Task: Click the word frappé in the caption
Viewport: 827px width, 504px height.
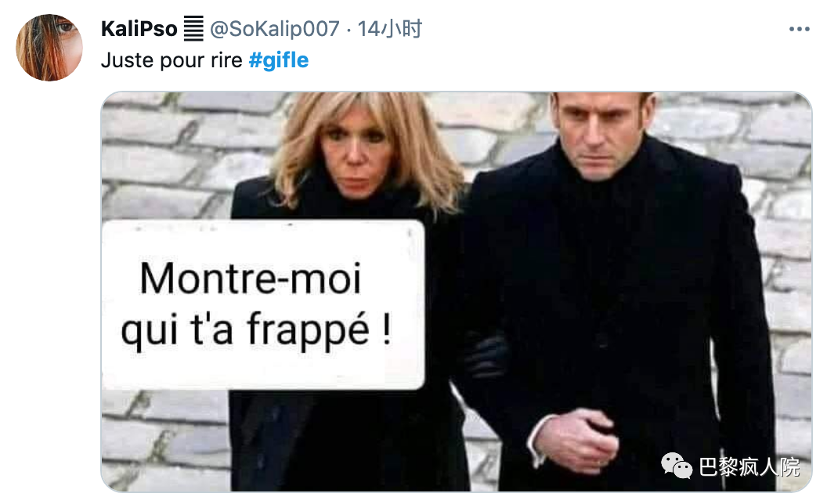Action: point(308,329)
